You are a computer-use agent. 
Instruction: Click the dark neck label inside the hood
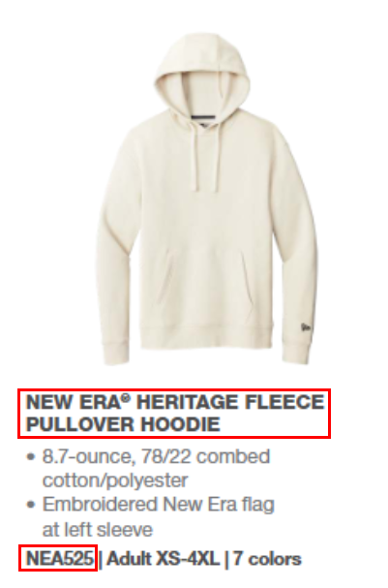coord(203,117)
